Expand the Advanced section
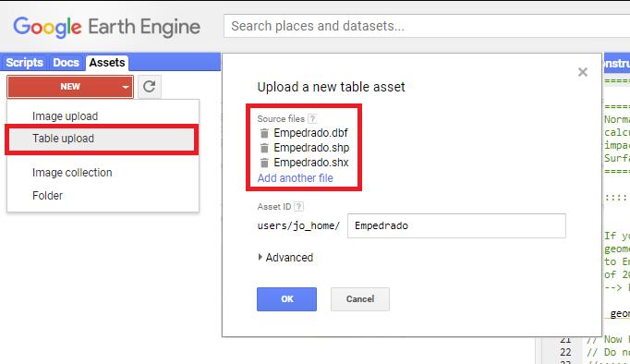Image resolution: width=630 pixels, height=364 pixels. [x=285, y=257]
